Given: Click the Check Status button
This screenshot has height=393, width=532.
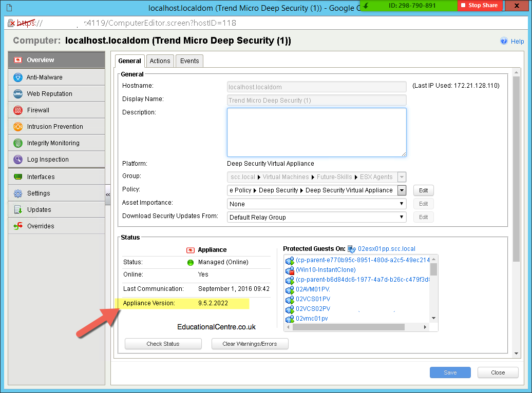Looking at the screenshot, I should (x=163, y=344).
